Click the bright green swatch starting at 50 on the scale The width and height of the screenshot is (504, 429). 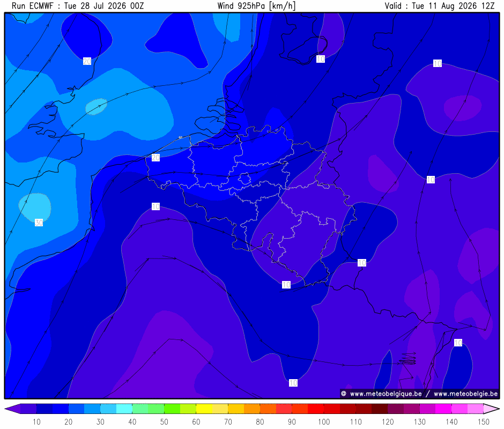click(x=172, y=409)
